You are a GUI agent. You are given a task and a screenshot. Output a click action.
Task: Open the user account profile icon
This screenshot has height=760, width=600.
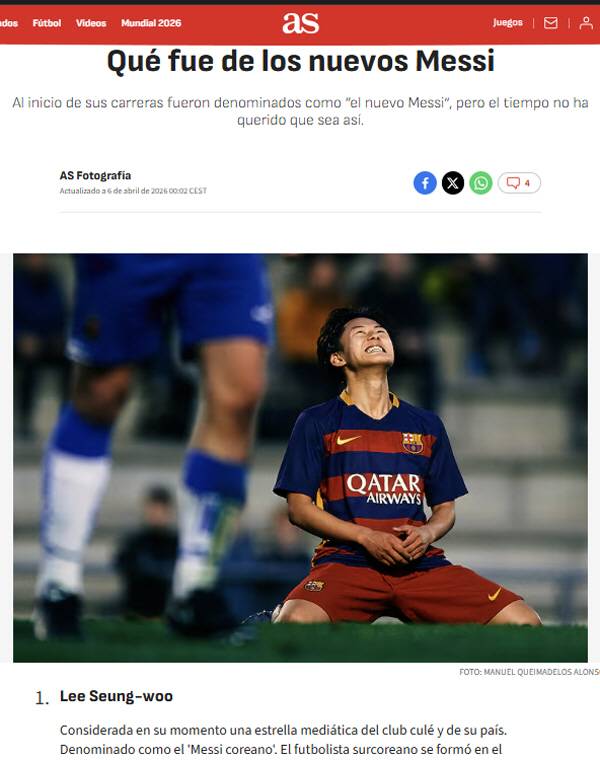(586, 23)
